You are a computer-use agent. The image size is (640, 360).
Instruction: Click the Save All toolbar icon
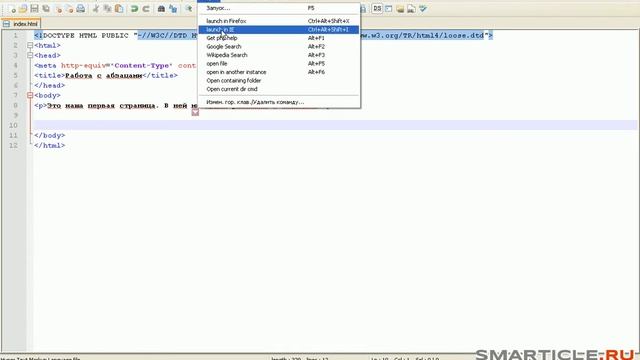46,9
